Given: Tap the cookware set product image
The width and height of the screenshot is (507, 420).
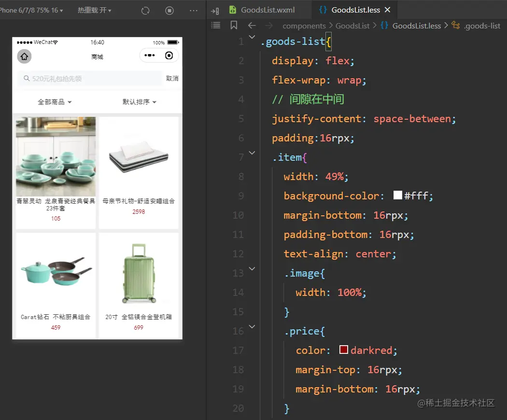Looking at the screenshot, I should 56,272.
